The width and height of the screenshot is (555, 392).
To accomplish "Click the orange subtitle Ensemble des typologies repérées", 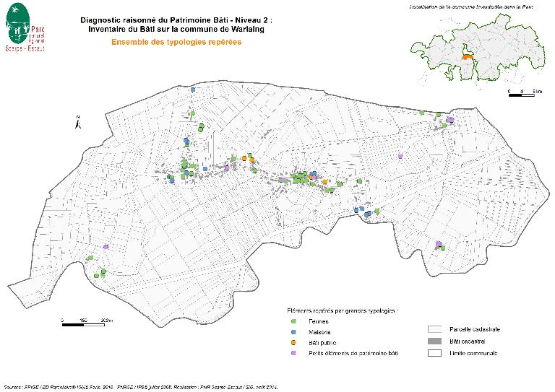I will pyautogui.click(x=176, y=42).
